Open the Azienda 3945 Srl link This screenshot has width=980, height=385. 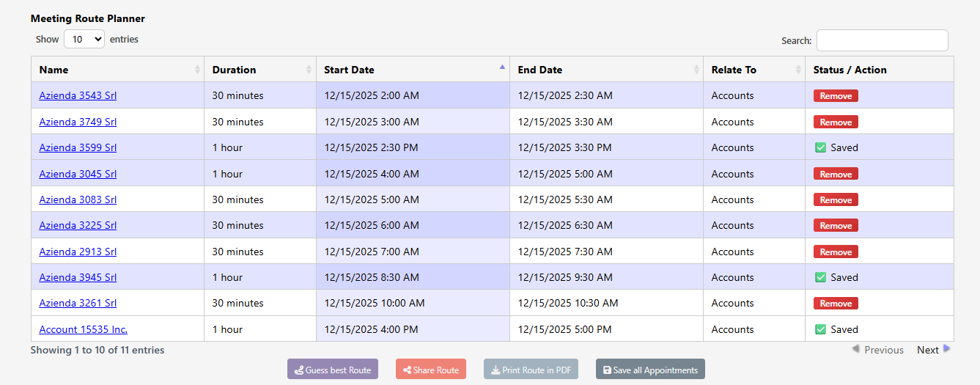tap(78, 277)
